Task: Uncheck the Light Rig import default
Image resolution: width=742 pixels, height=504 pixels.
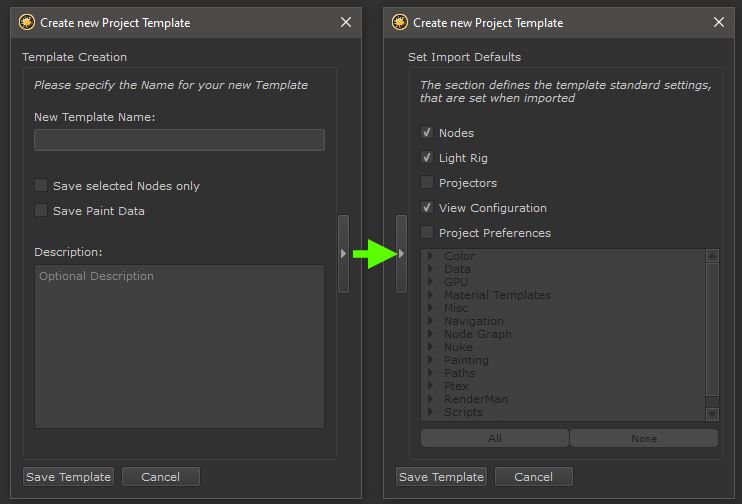Action: tap(427, 158)
